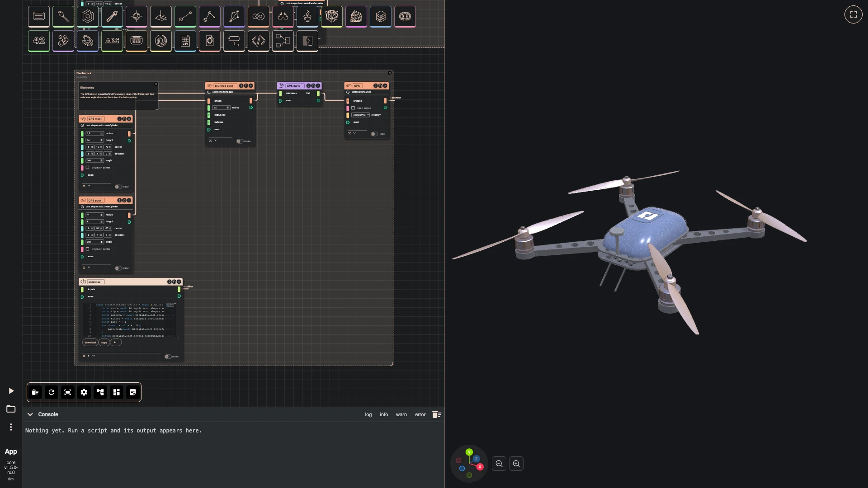Filter the console by 'error'

(420, 414)
